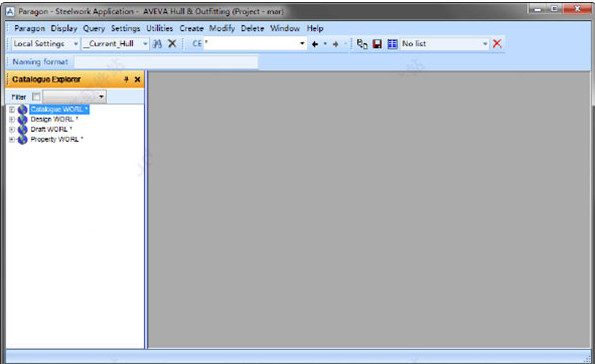Click the forward arrow navigation icon
Screen dimensions: 595x364
[335, 44]
